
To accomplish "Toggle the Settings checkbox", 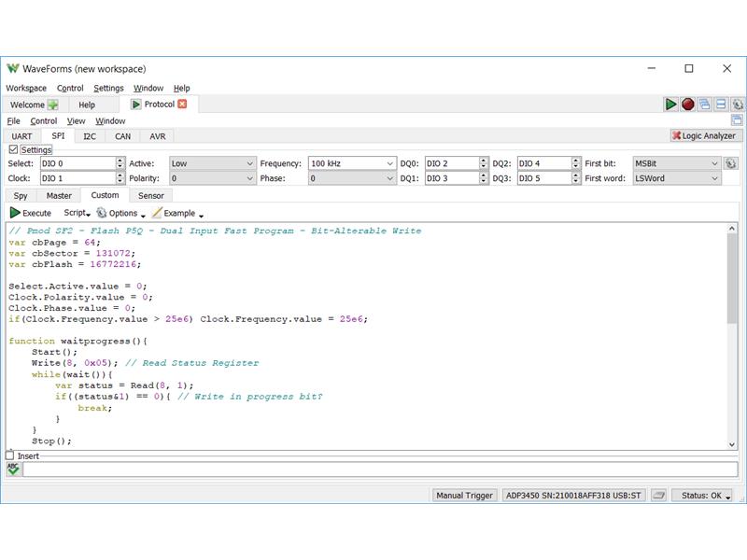I will tap(13, 149).
